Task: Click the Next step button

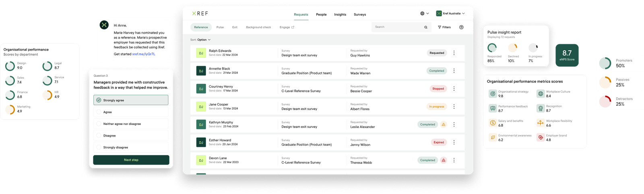Action: point(131,160)
